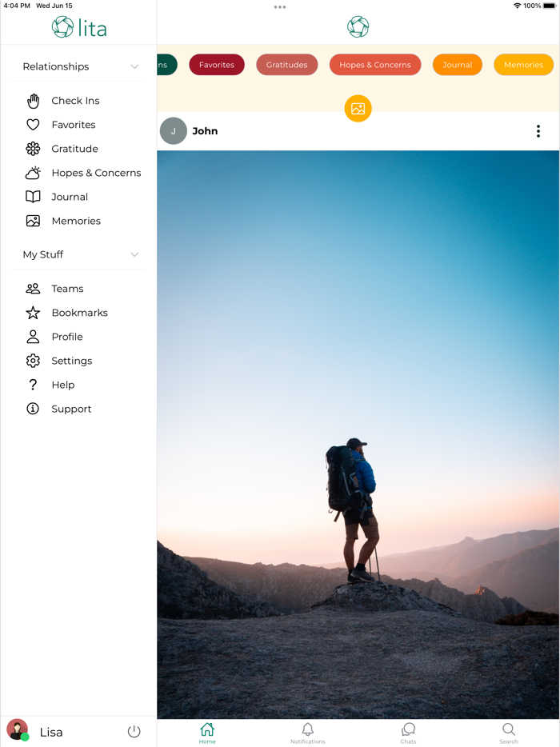560x747 pixels.
Task: Click the Memories picture icon in sidebar
Action: coord(33,221)
